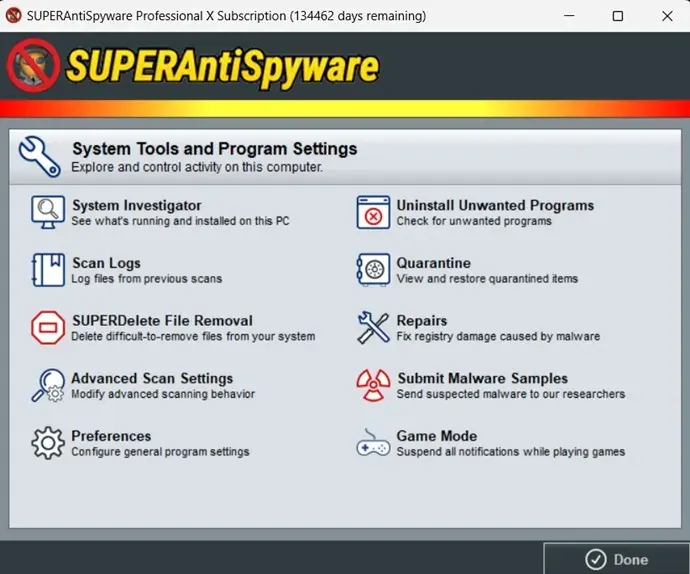Open Preferences
This screenshot has width=690, height=574.
click(x=111, y=436)
